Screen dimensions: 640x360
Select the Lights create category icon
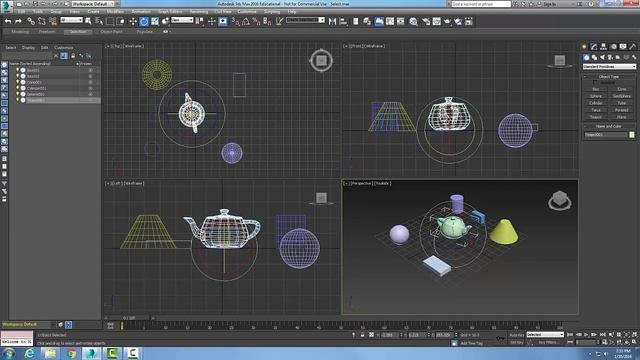click(602, 57)
